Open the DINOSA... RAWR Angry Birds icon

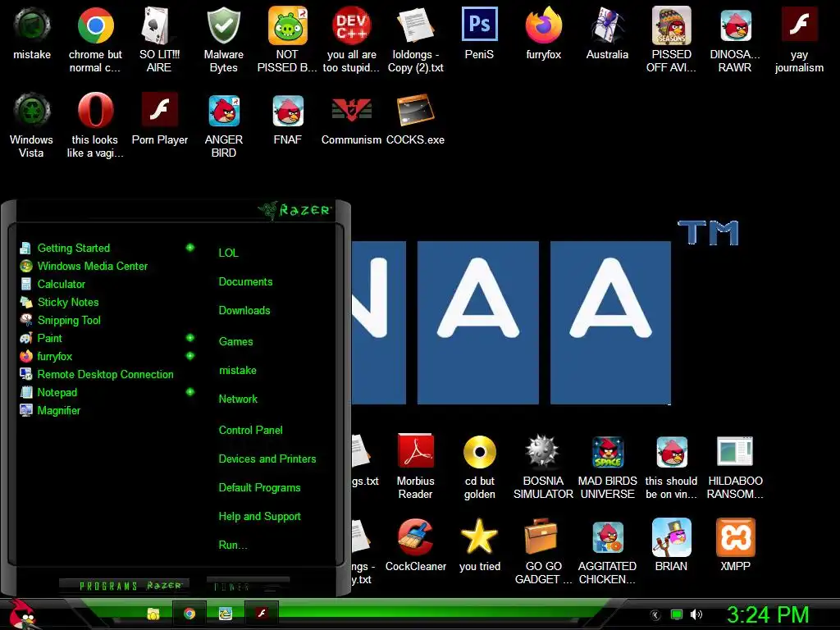pos(735,25)
